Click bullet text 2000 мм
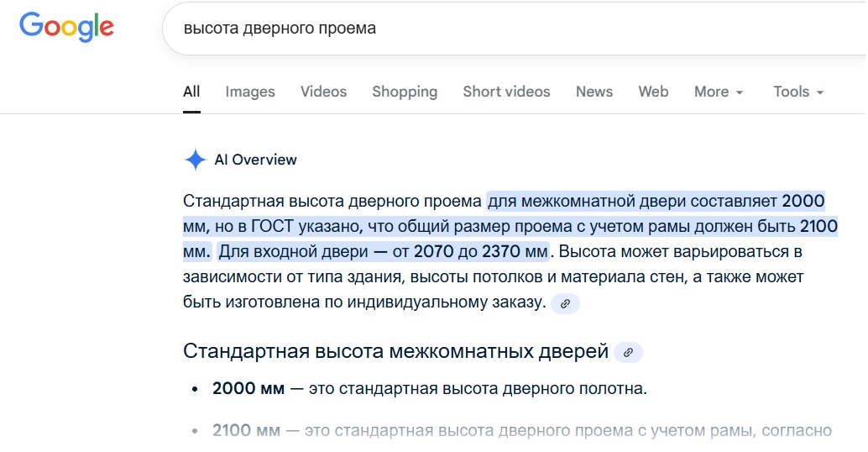868x452 pixels. pos(248,388)
